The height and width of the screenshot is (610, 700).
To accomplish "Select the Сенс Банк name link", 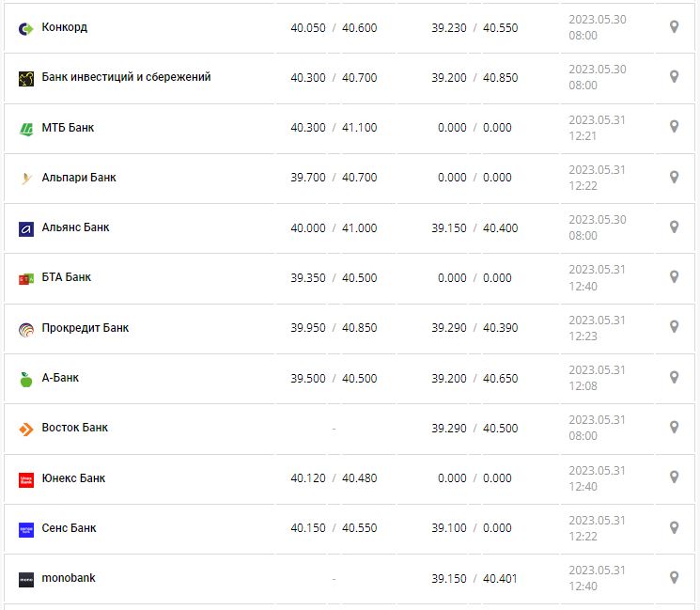I will pyautogui.click(x=69, y=527).
